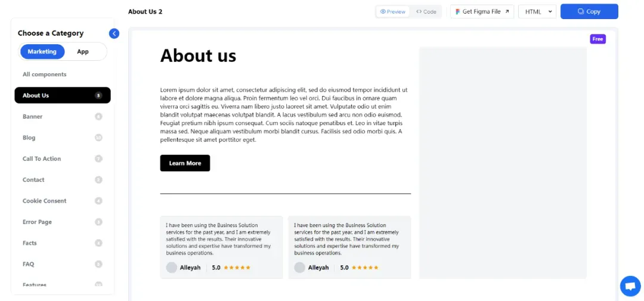This screenshot has width=644, height=301.
Task: Click the blue Copy button
Action: [589, 11]
